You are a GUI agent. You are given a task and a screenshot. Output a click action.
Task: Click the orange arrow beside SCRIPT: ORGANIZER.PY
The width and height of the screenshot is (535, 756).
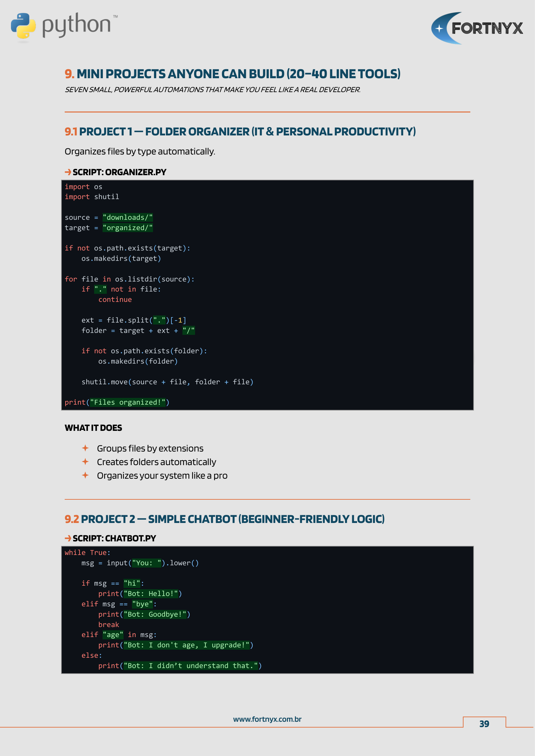68,172
